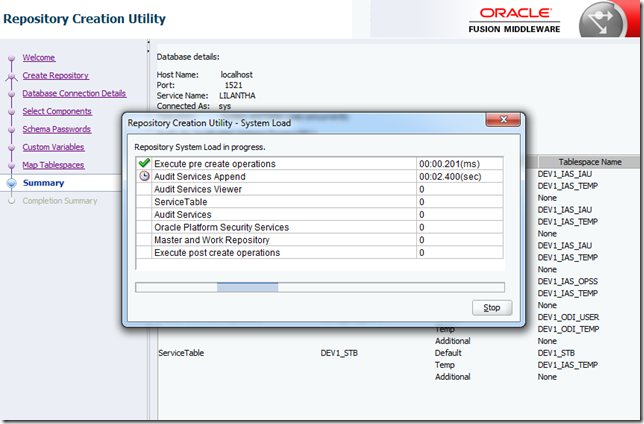
Task: Select the Audit Services Viewer row
Action: (x=320, y=189)
